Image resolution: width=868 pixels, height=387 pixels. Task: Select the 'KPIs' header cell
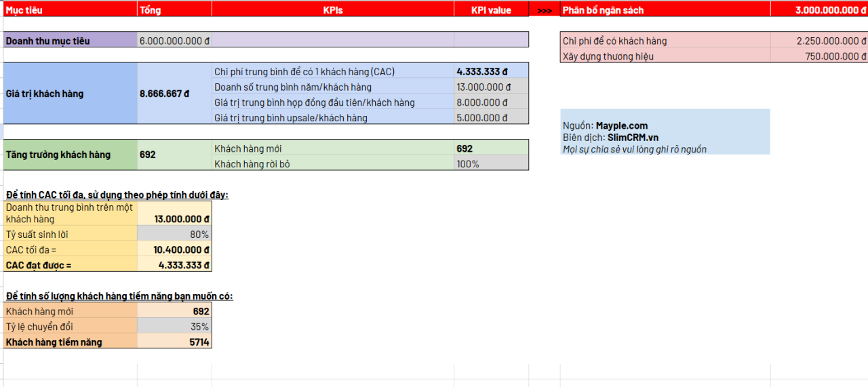coord(333,9)
